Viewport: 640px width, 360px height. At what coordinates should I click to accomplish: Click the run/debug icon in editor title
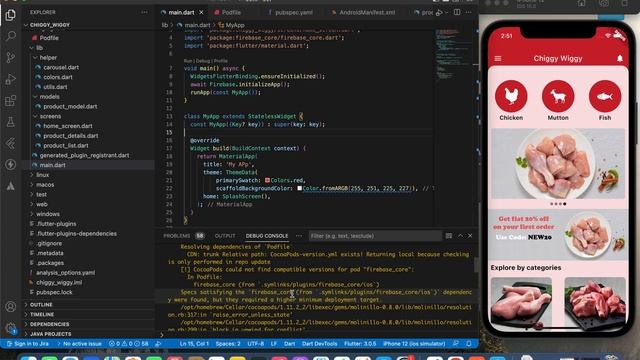pos(439,13)
